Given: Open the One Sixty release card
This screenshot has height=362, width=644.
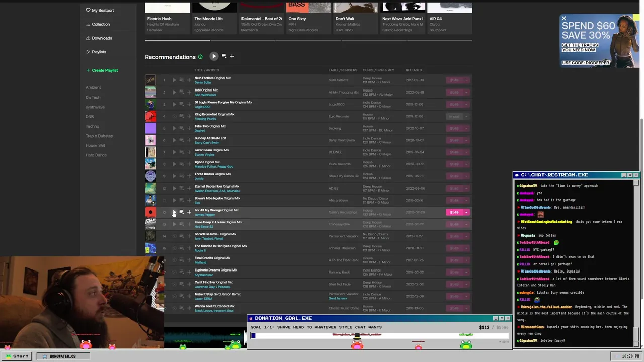Looking at the screenshot, I should (308, 18).
